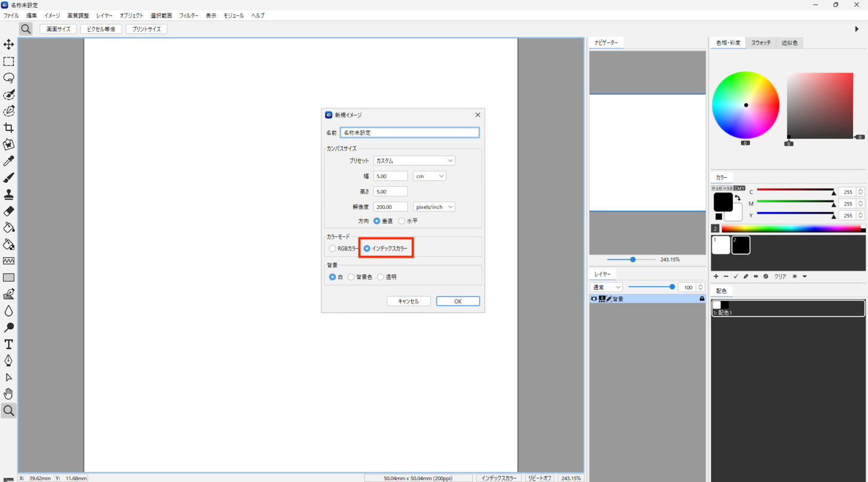
Task: Click the swap foreground/background colors icon
Action: [738, 197]
